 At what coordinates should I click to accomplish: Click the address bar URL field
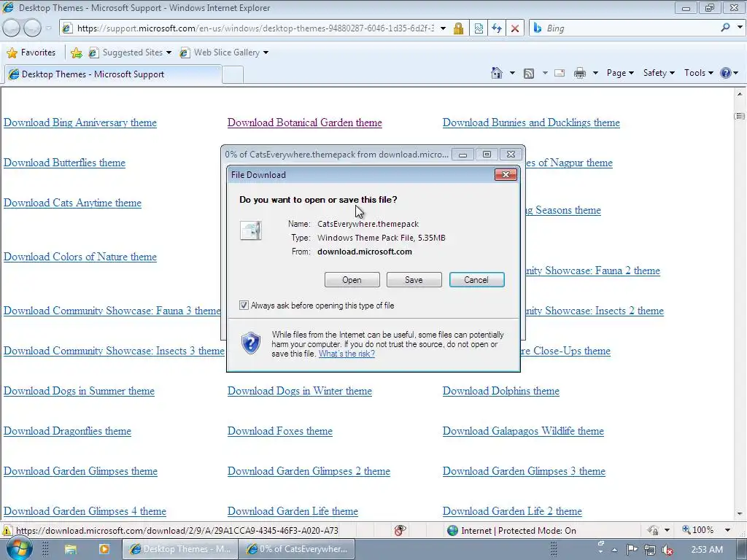pos(255,28)
